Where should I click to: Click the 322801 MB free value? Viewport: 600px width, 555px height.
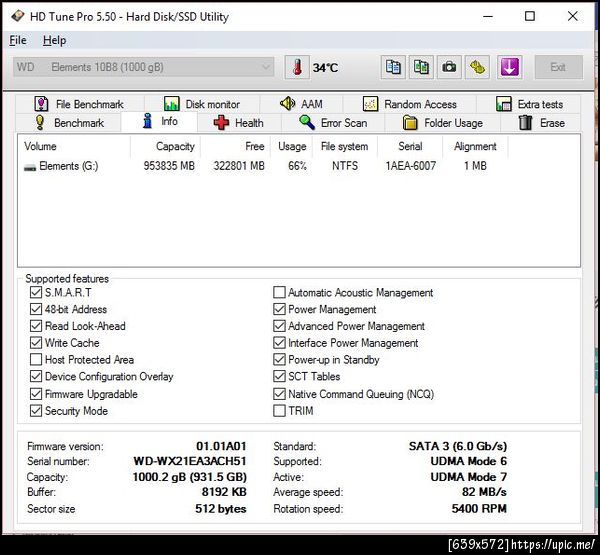[239, 166]
